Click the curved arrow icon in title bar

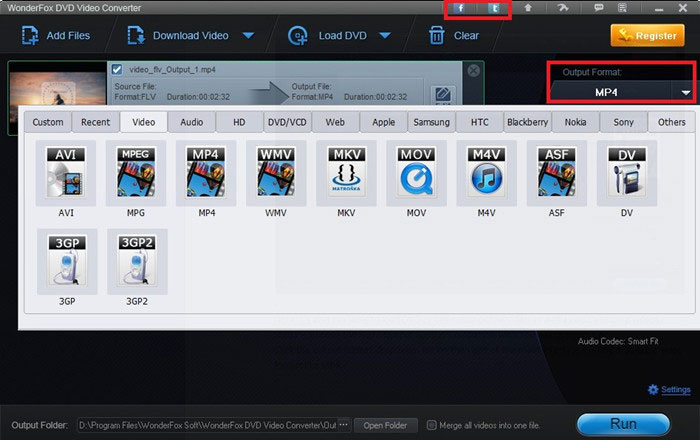[563, 8]
